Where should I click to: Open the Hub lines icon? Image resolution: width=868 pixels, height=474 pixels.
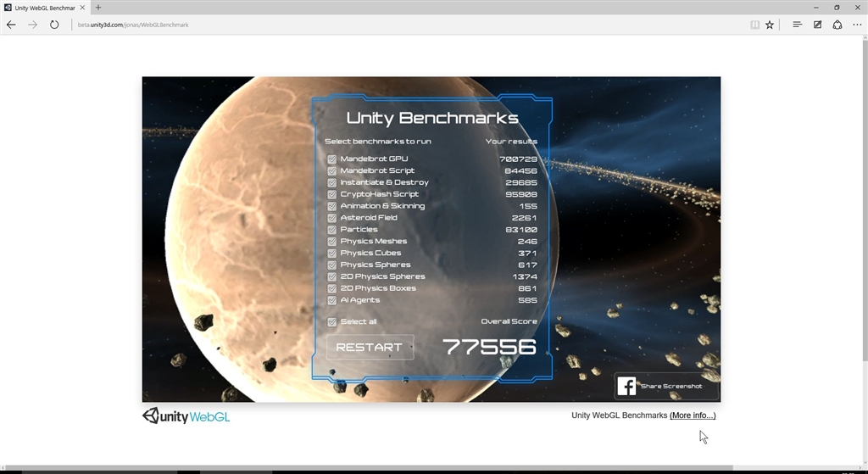pos(797,25)
